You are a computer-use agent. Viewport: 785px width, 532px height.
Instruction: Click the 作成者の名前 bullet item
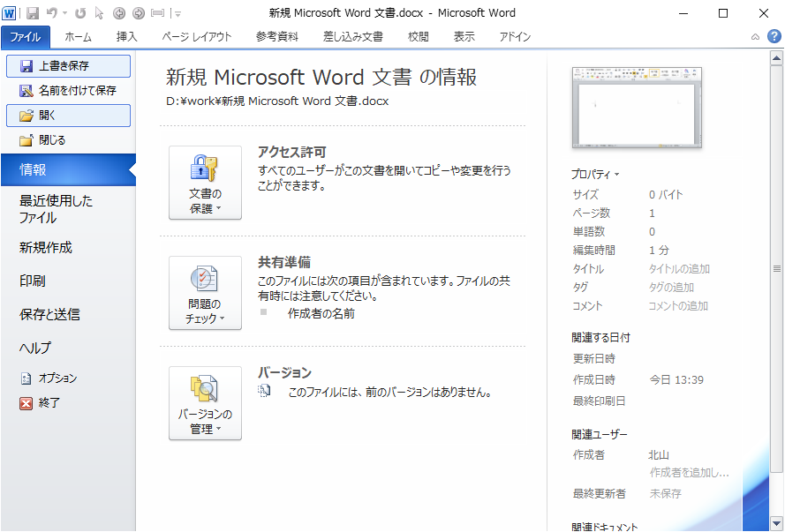click(x=321, y=314)
